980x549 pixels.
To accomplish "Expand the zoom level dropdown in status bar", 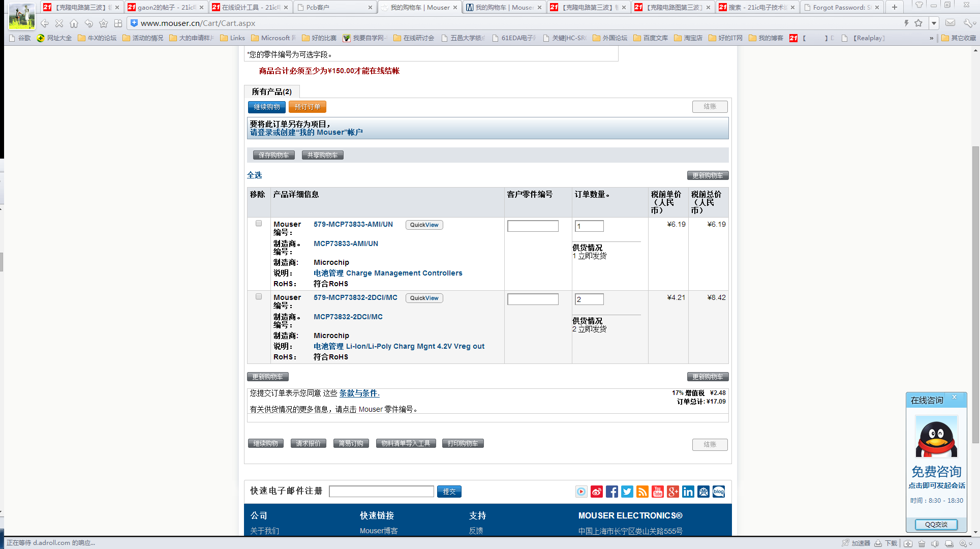I will click(x=970, y=543).
